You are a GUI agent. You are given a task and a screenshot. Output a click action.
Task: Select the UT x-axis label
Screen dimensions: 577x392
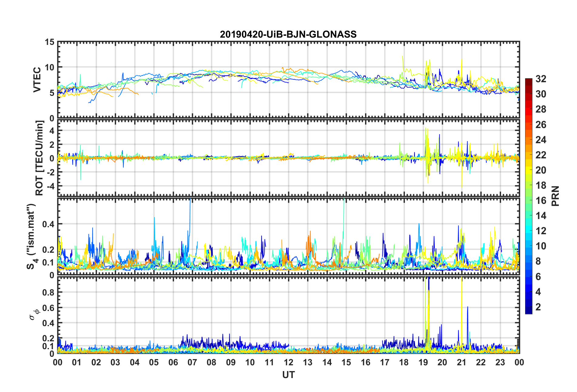click(288, 375)
